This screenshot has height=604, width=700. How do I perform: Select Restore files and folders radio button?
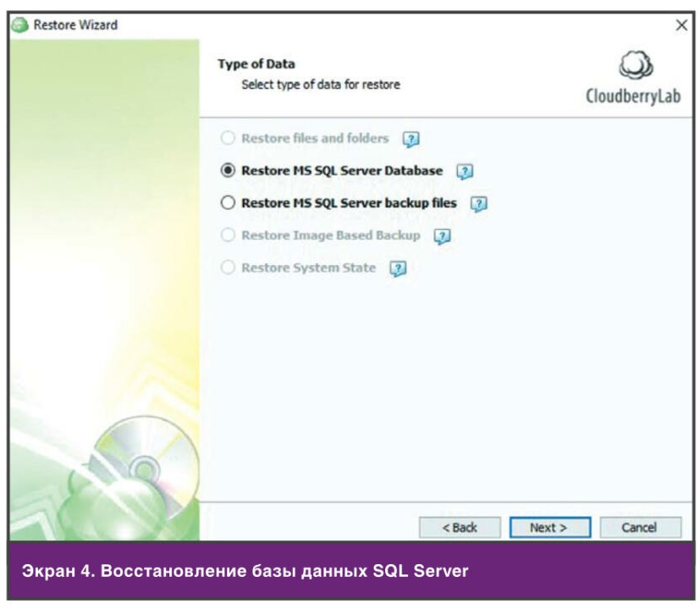[x=228, y=138]
